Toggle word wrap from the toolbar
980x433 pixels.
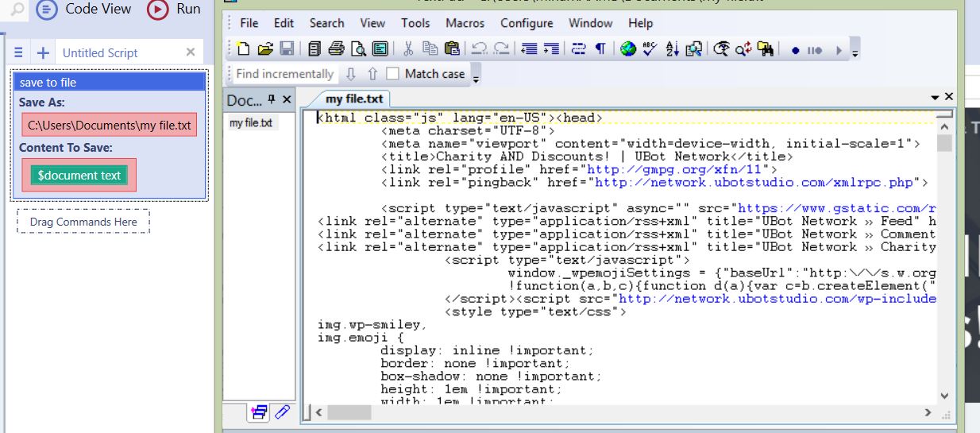click(579, 49)
